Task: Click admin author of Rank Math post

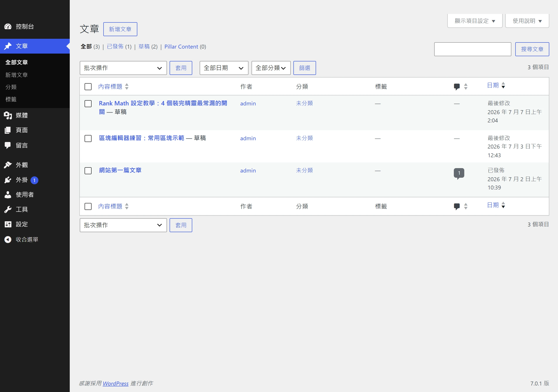Action: click(248, 104)
